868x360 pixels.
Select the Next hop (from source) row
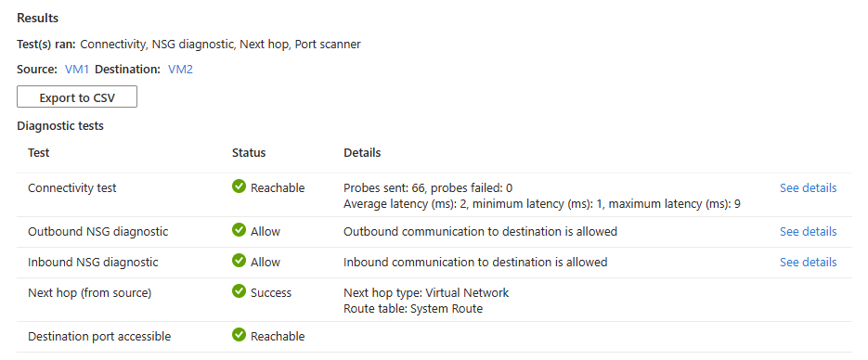point(434,301)
